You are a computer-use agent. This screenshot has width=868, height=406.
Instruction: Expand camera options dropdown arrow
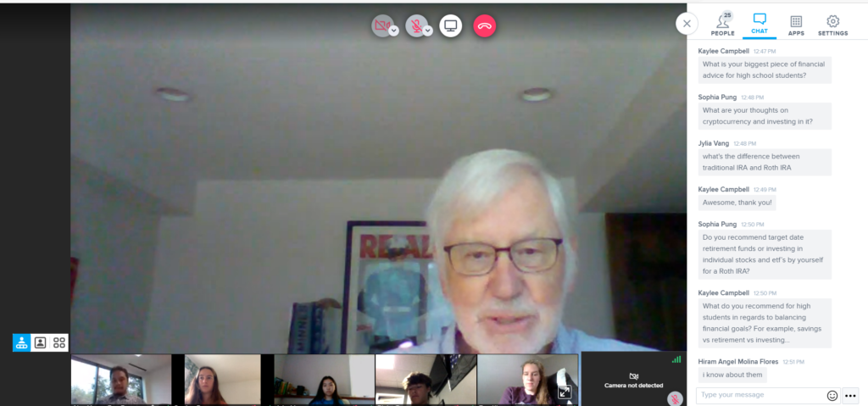(x=394, y=31)
